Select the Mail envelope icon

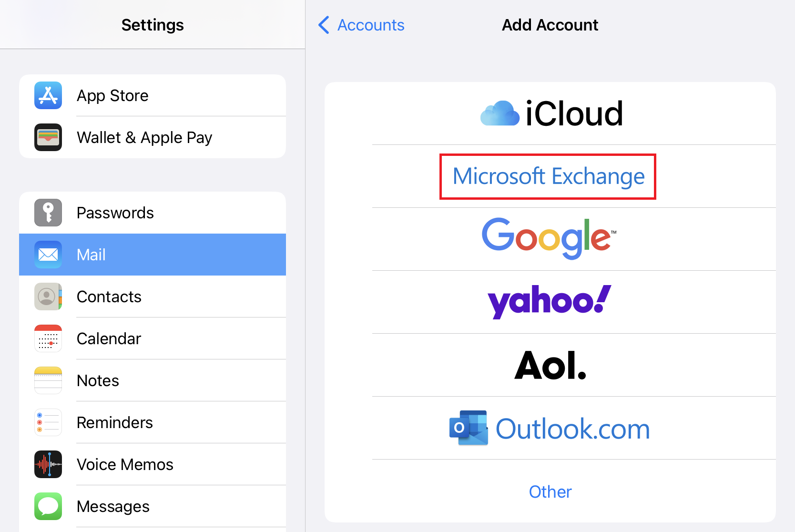(x=48, y=255)
